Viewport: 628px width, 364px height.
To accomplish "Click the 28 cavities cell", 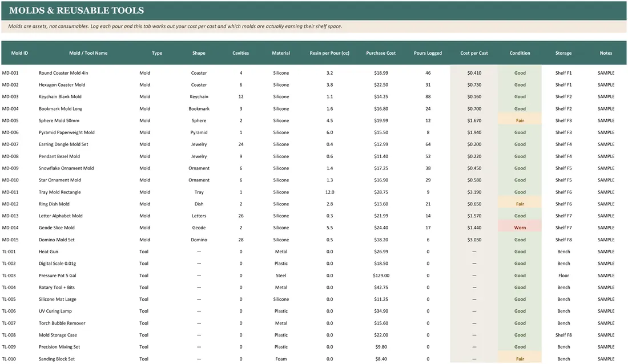I will pyautogui.click(x=241, y=240).
